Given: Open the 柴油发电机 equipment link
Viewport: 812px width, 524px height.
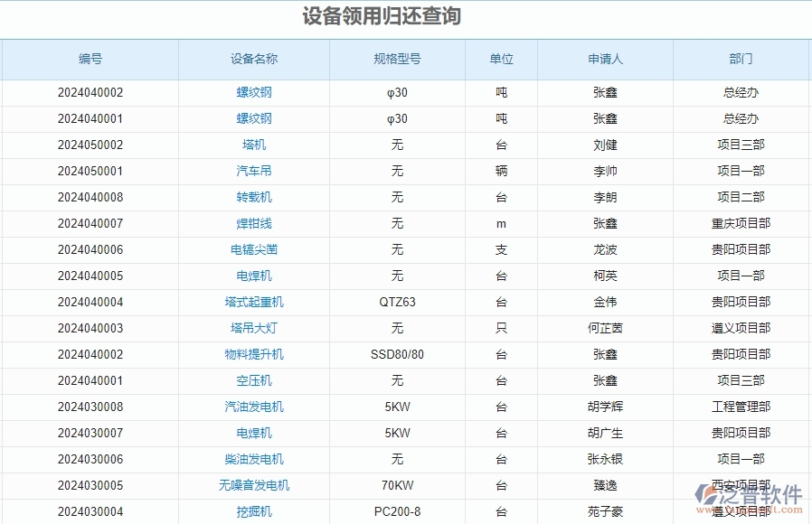Looking at the screenshot, I should pyautogui.click(x=253, y=459).
